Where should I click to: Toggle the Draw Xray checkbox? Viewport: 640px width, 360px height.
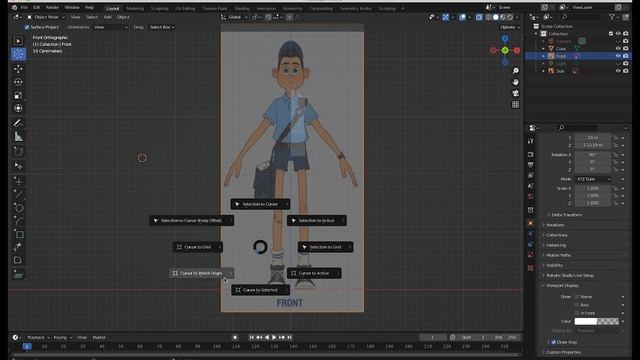[x=554, y=342]
